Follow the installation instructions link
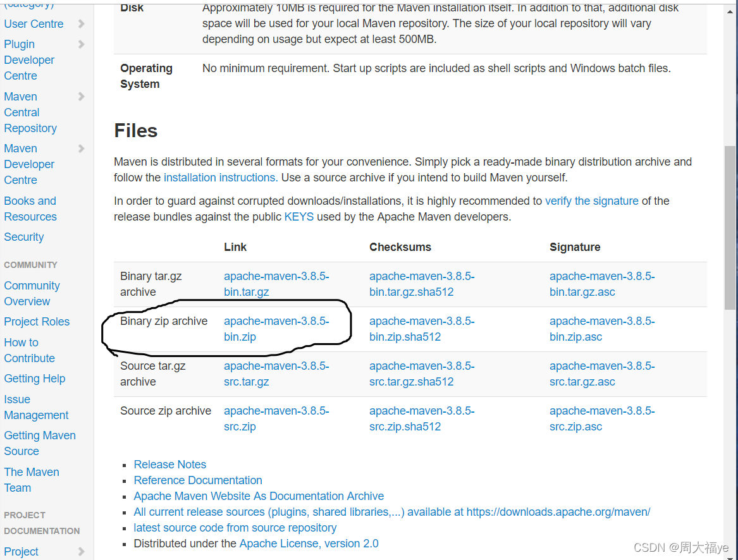Image resolution: width=738 pixels, height=560 pixels. (221, 178)
